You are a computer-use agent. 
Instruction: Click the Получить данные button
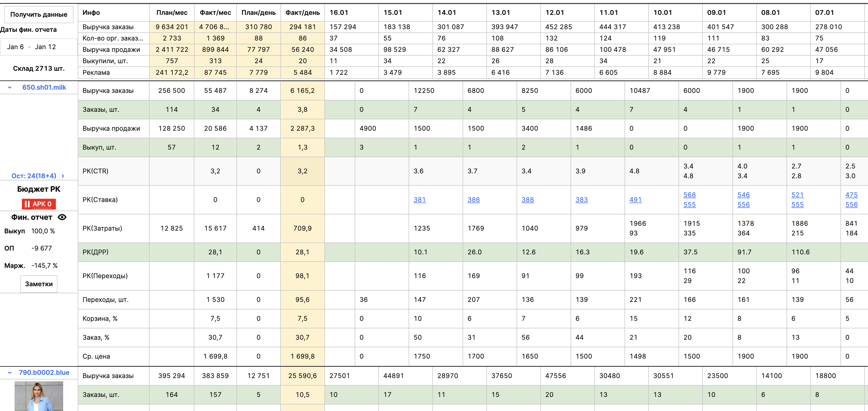39,15
